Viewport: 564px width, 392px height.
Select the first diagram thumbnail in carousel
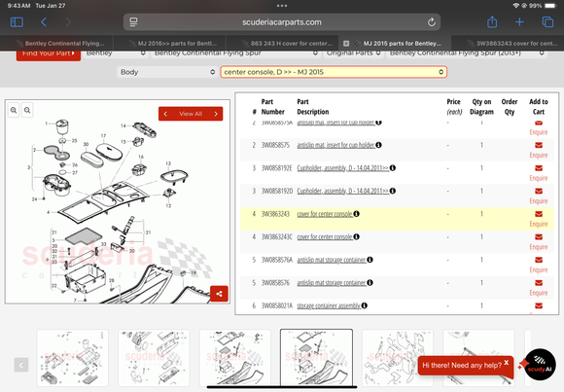tap(73, 358)
